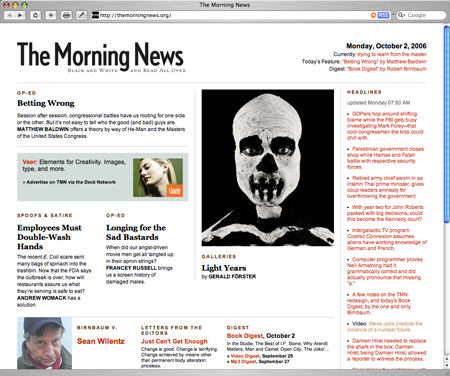Open Intergalactic TV program headline
The width and height of the screenshot is (450, 376).
coord(387,239)
